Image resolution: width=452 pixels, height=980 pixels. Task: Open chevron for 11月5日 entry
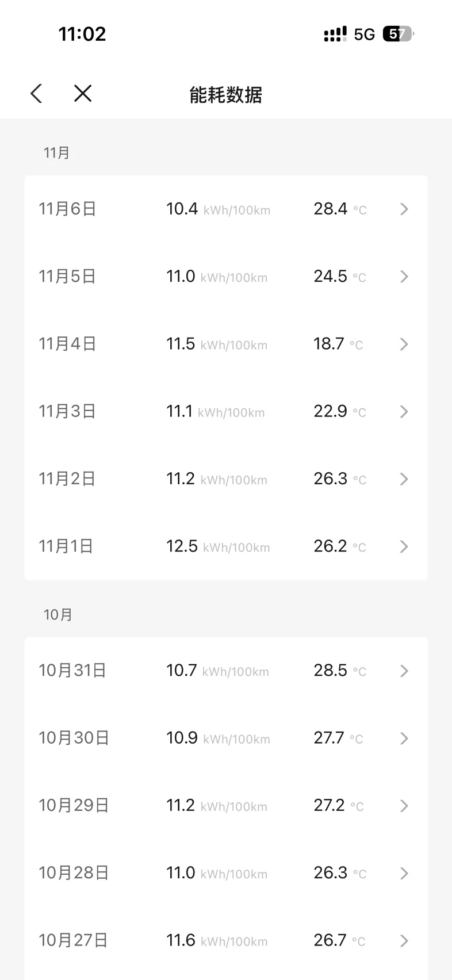click(404, 277)
